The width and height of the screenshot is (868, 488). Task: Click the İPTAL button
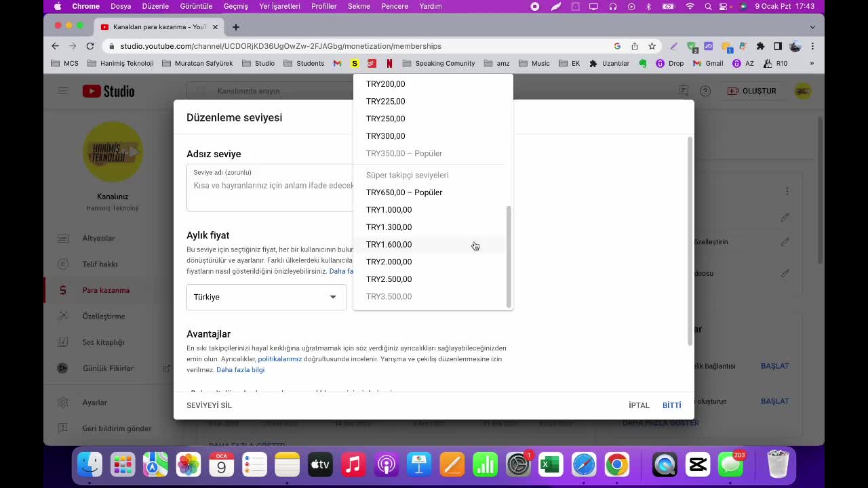639,405
